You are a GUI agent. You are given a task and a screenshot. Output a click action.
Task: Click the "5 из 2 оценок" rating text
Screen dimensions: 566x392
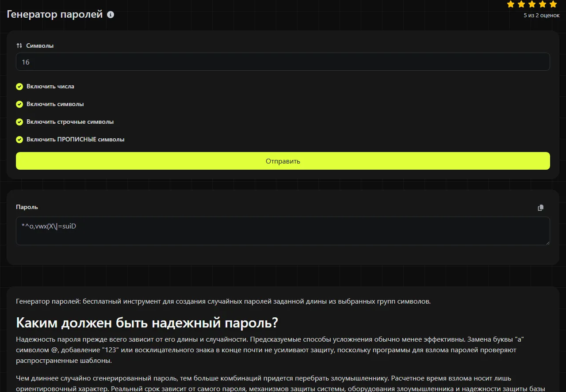coord(542,15)
